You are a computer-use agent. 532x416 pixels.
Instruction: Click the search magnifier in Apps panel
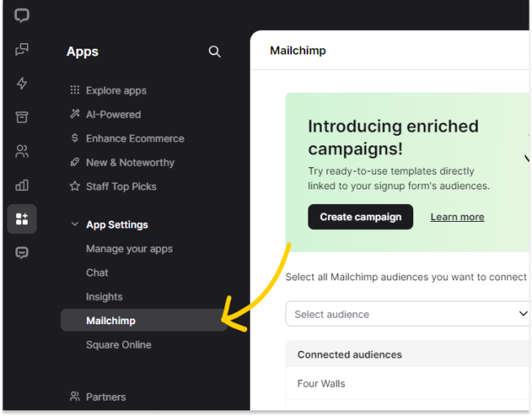coord(215,51)
